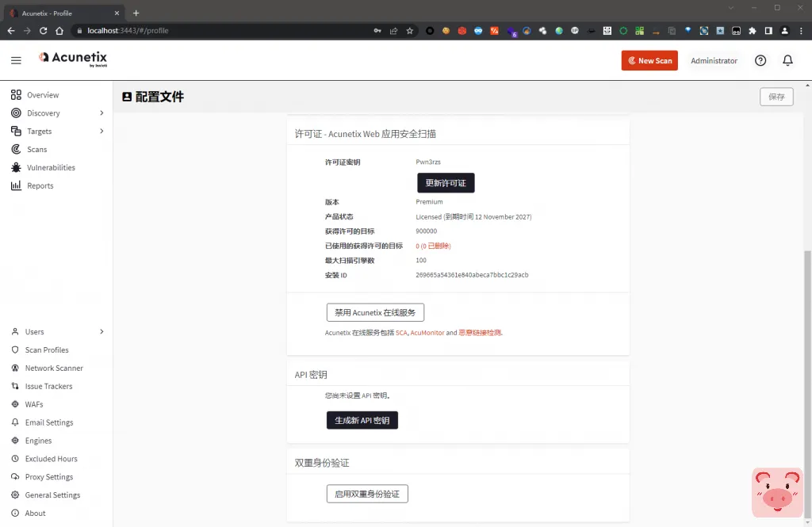The width and height of the screenshot is (812, 527).
Task: Click the Acunetix logo
Action: 73,59
